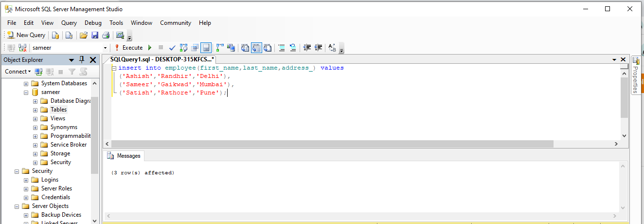This screenshot has height=224, width=644.
Task: Comment out the selected lines icon
Action: (282, 48)
